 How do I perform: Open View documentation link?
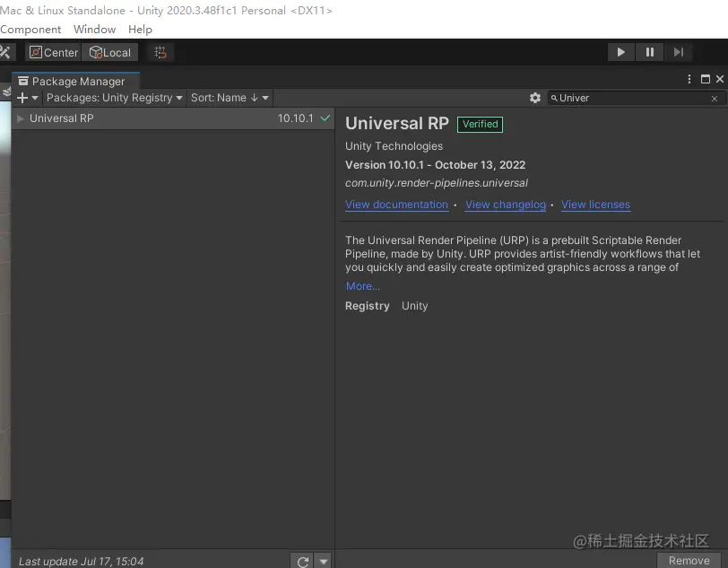click(x=396, y=205)
